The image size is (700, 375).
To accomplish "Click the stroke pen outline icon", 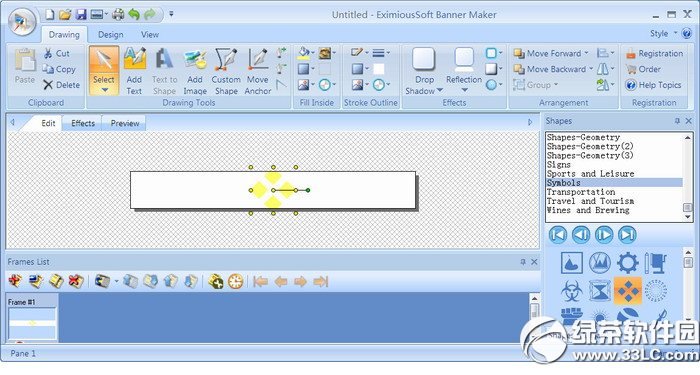I will pos(357,53).
